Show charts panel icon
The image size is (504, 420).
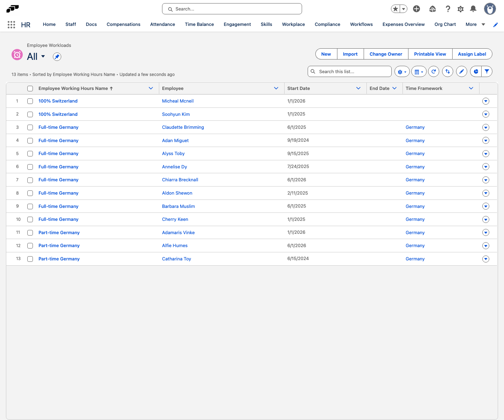pyautogui.click(x=476, y=71)
